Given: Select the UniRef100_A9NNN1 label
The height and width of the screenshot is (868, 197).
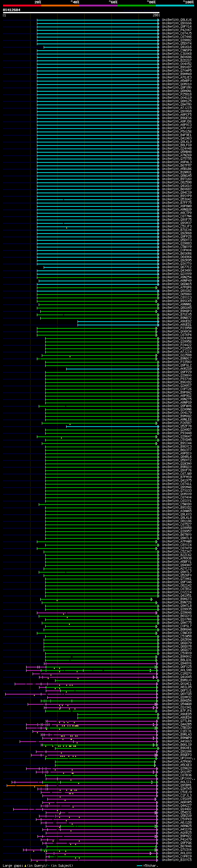Looking at the screenshot, I should 177,305.
